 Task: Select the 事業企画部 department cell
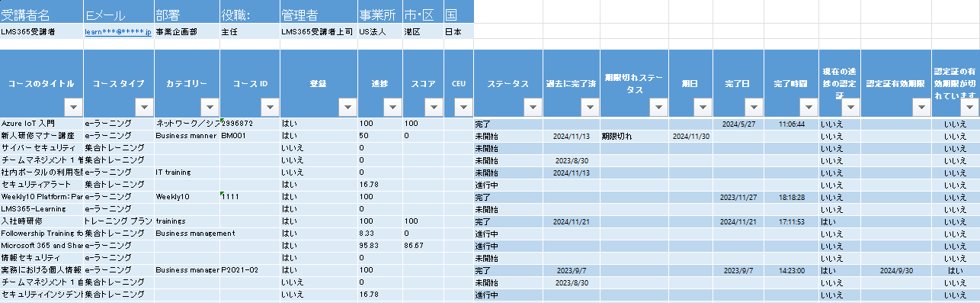187,31
